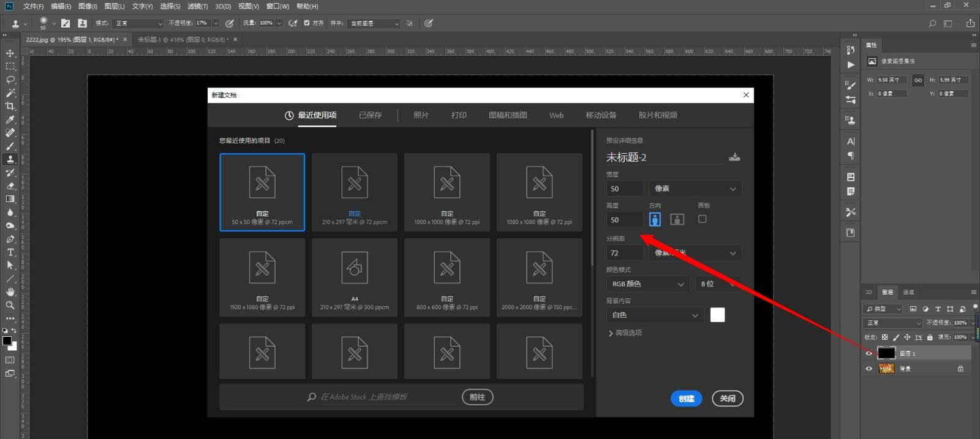980x439 pixels.
Task: Click the 前往 go button
Action: 478,397
